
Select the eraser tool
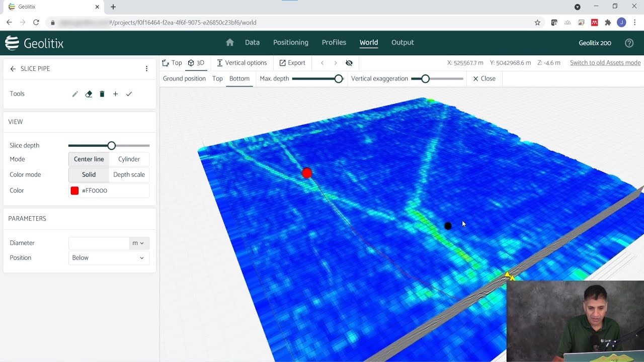click(x=89, y=94)
